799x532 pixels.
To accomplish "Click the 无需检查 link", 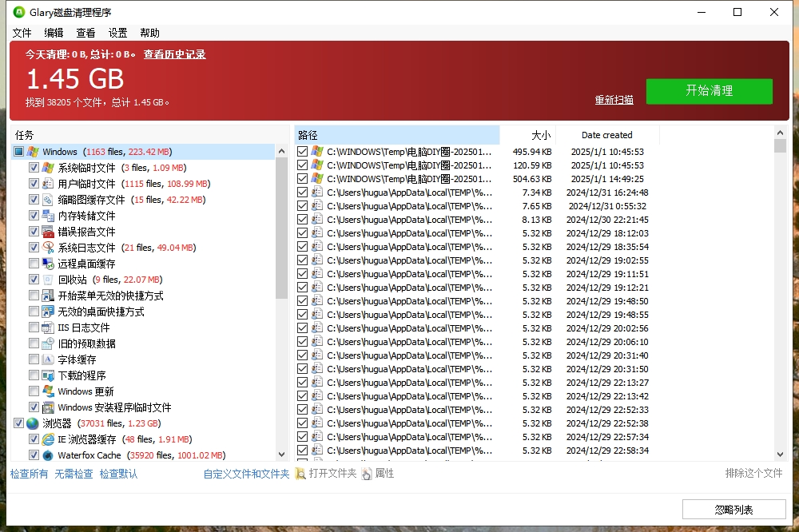I will (74, 474).
